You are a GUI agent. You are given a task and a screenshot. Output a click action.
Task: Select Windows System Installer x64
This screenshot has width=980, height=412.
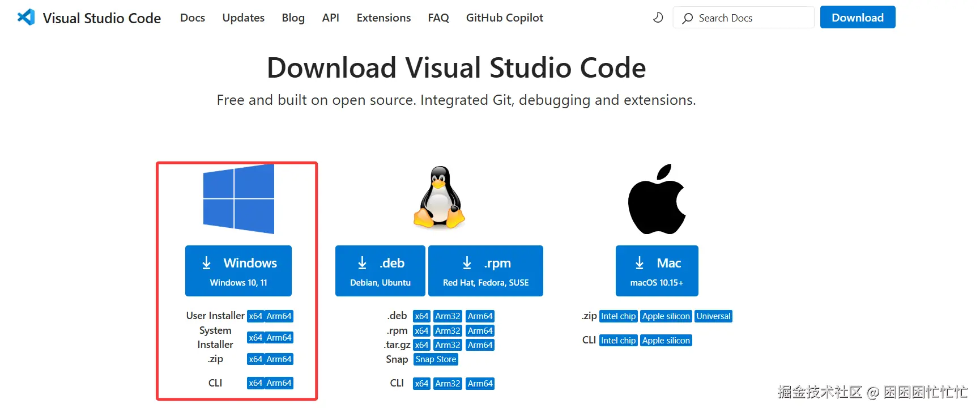click(x=255, y=338)
